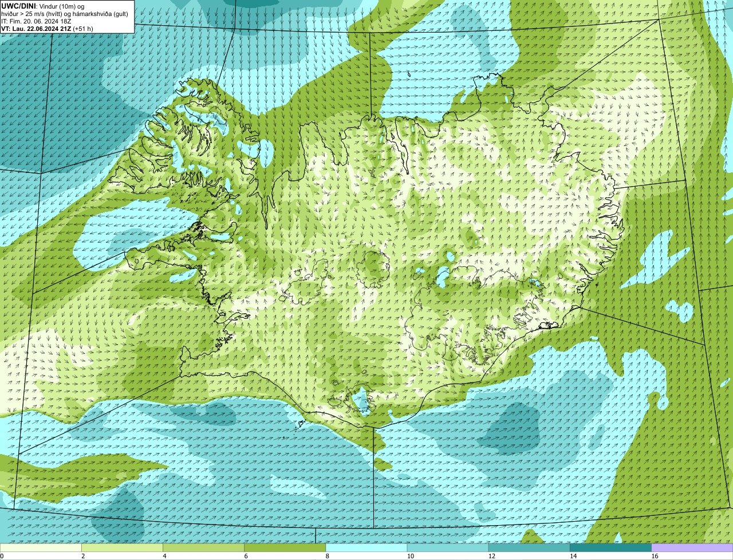733x560 pixels.
Task: Pick the lavender above-16 m/s legend swatch
Action: pyautogui.click(x=692, y=548)
